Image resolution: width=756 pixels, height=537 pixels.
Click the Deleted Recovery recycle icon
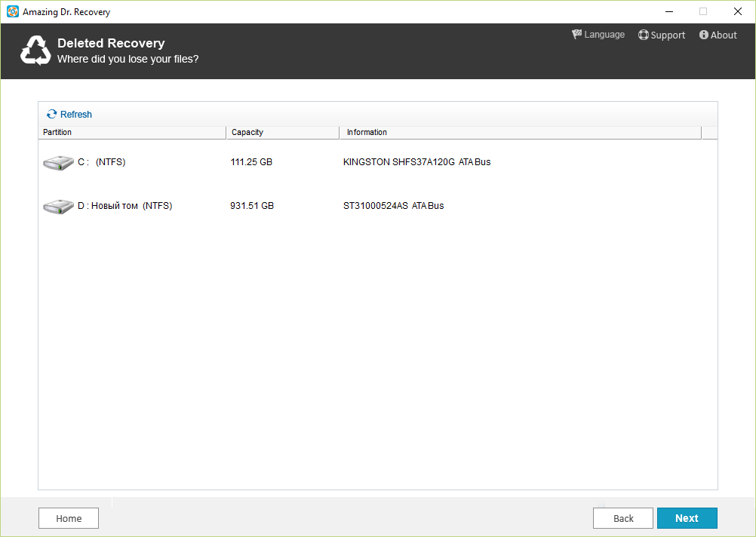click(35, 50)
